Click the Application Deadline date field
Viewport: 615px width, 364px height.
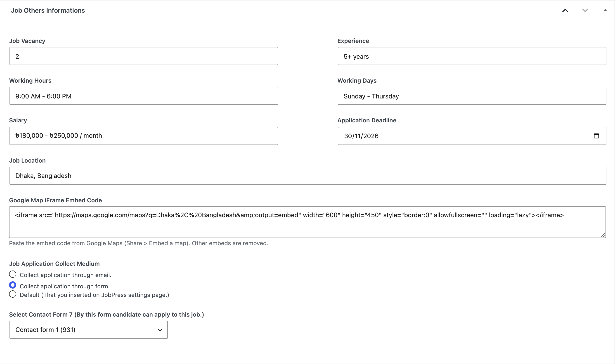pos(472,136)
